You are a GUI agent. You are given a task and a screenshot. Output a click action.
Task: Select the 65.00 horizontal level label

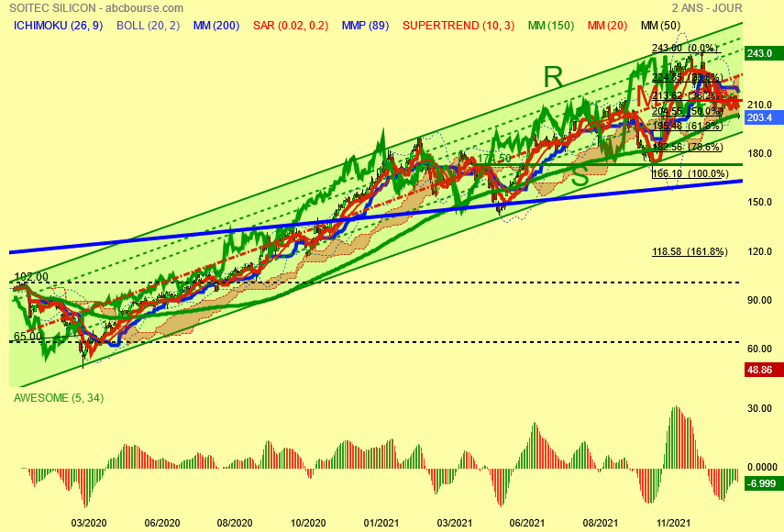pos(28,336)
